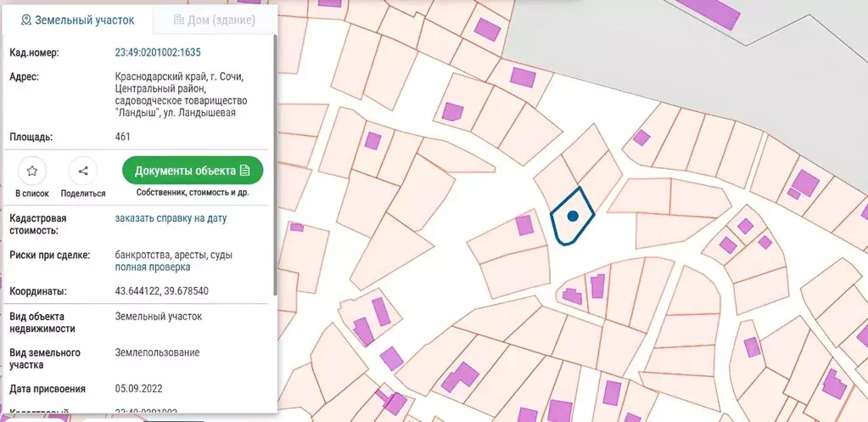Image resolution: width=868 pixels, height=422 pixels.
Task: Click the Вид объекта недвижимости label
Action: pyautogui.click(x=42, y=323)
